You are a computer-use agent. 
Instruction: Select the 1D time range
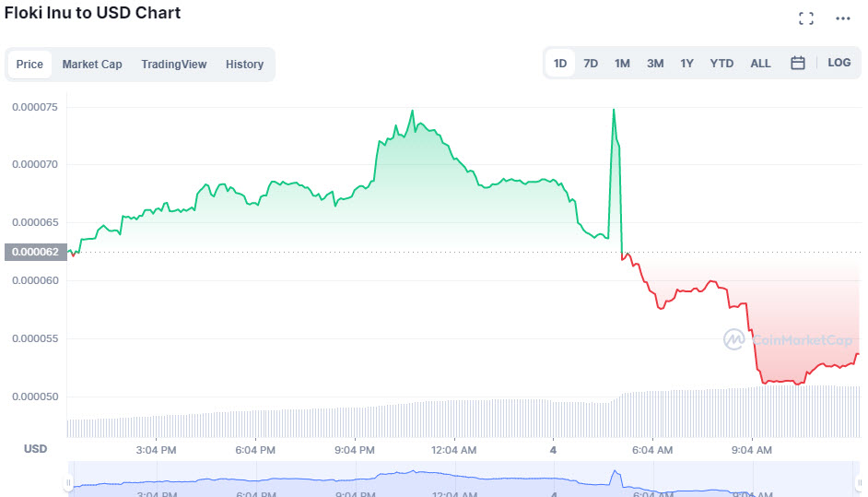tap(560, 64)
